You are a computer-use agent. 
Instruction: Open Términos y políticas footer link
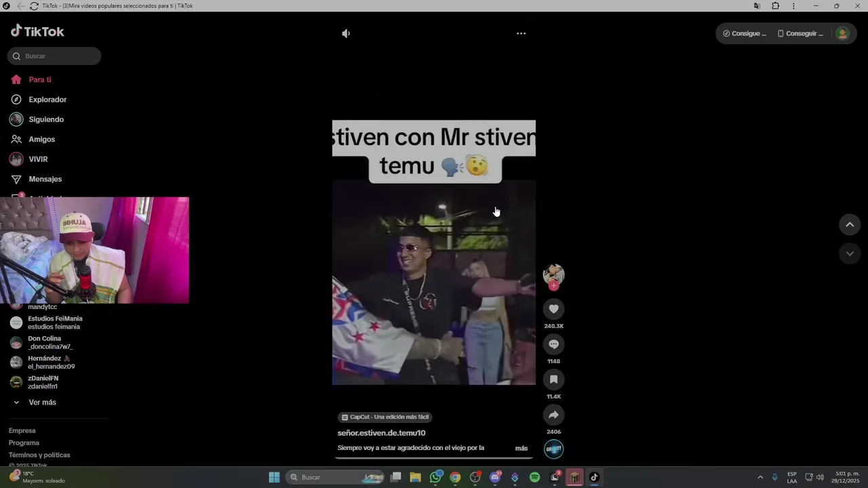39,455
